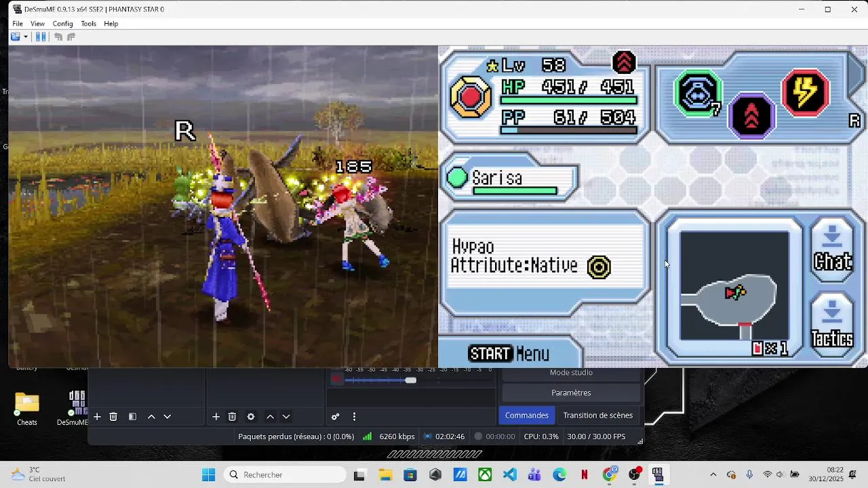Open OBS Paramètres button

(x=571, y=393)
